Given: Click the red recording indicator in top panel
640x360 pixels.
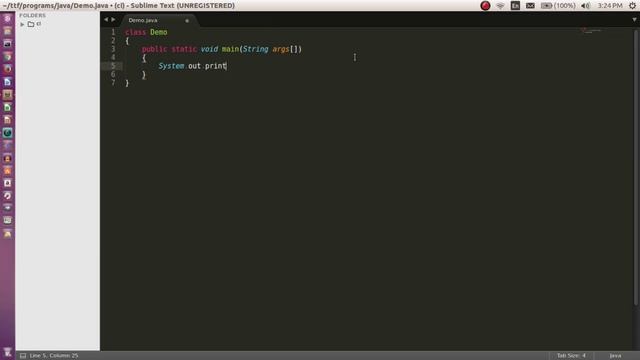Looking at the screenshot, I should tap(485, 6).
